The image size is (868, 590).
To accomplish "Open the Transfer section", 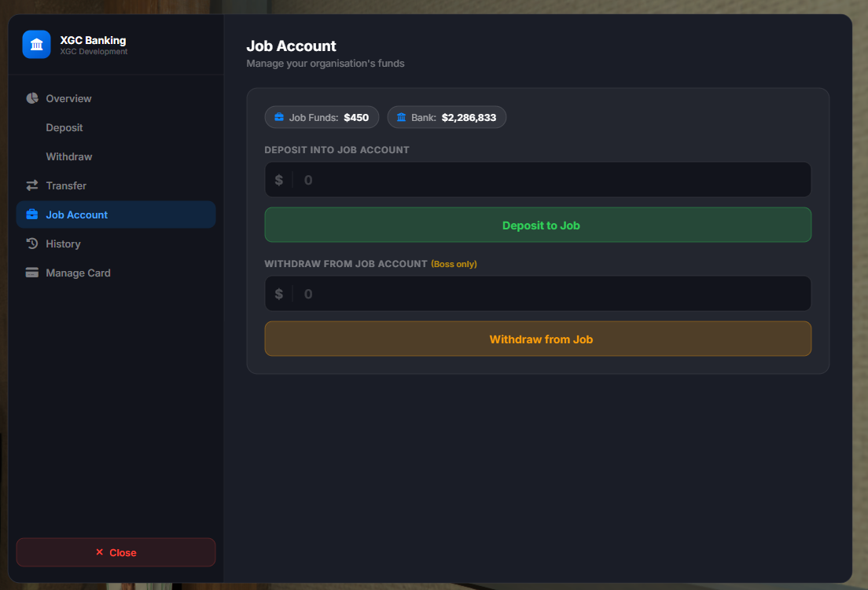I will tap(116, 185).
